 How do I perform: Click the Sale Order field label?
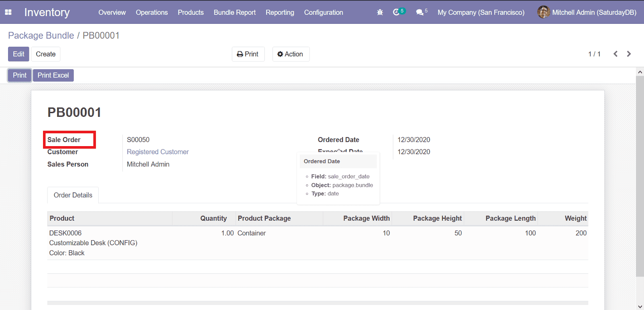point(64,140)
